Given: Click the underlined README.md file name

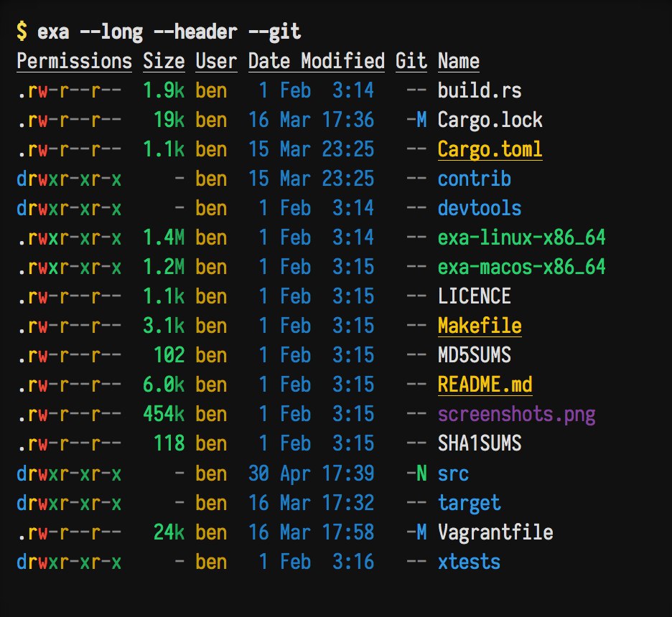Looking at the screenshot, I should point(485,385).
